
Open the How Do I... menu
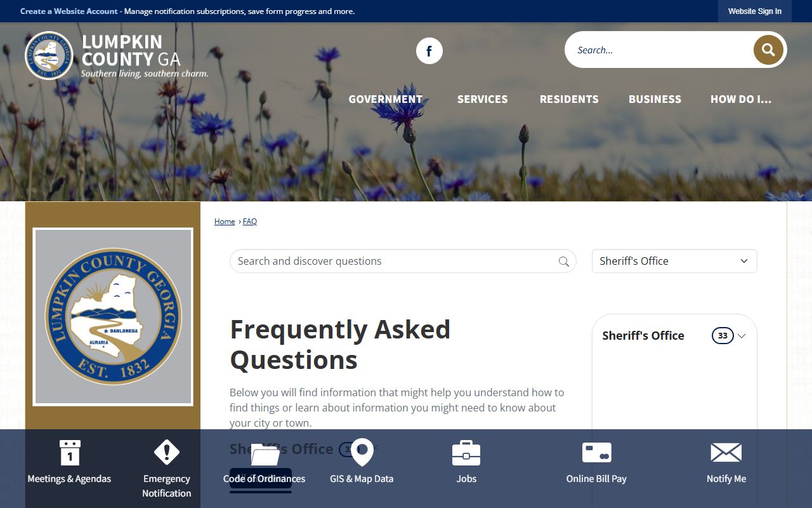click(741, 99)
